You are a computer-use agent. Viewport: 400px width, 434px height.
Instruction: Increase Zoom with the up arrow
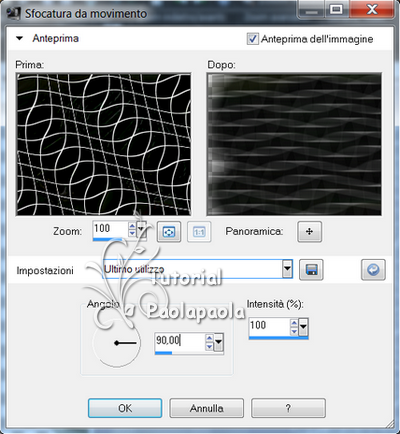(x=132, y=225)
